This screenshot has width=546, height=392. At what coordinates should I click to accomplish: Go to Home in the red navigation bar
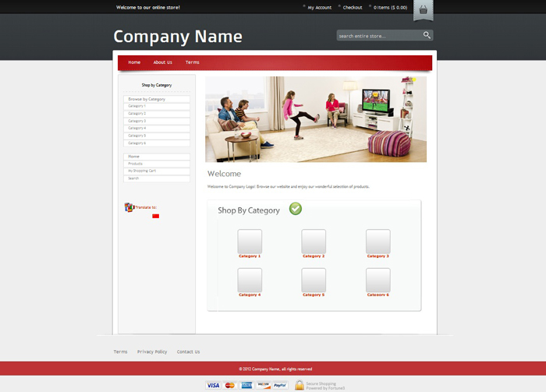134,62
